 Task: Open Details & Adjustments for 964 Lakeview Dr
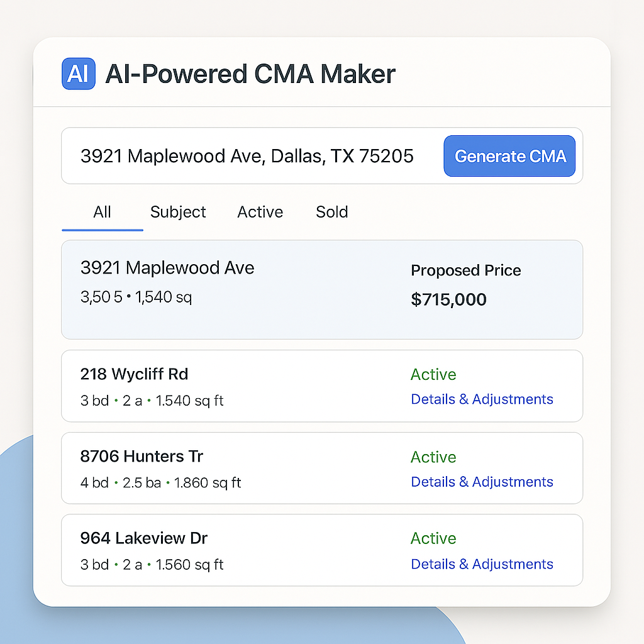pos(482,564)
